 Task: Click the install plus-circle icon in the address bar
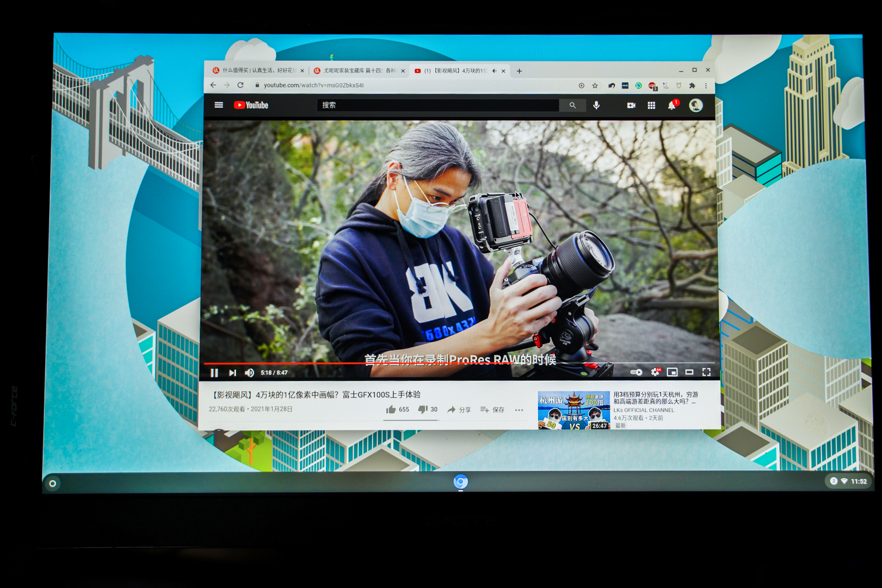(581, 86)
